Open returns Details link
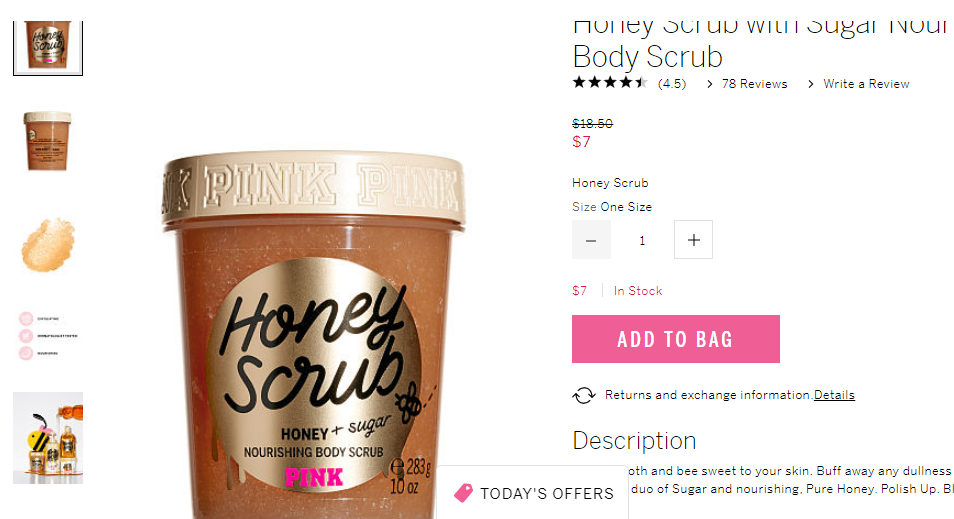Viewport: 954px width, 519px height. [834, 395]
